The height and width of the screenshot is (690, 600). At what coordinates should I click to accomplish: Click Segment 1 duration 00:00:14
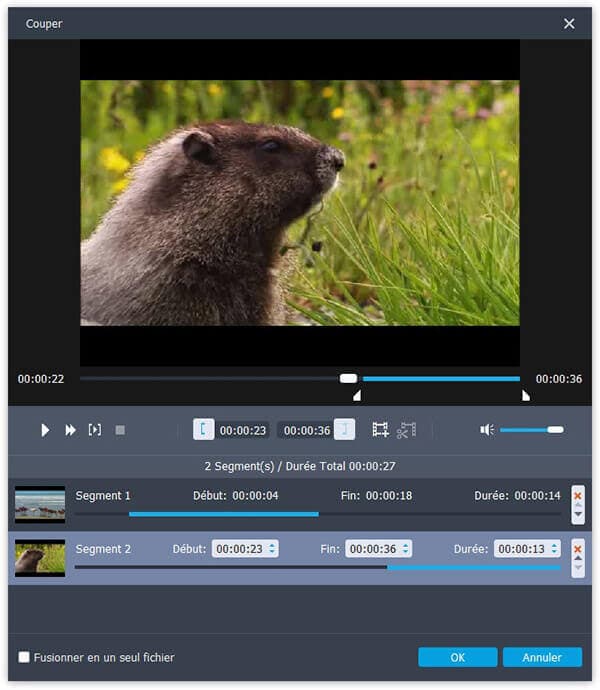537,495
